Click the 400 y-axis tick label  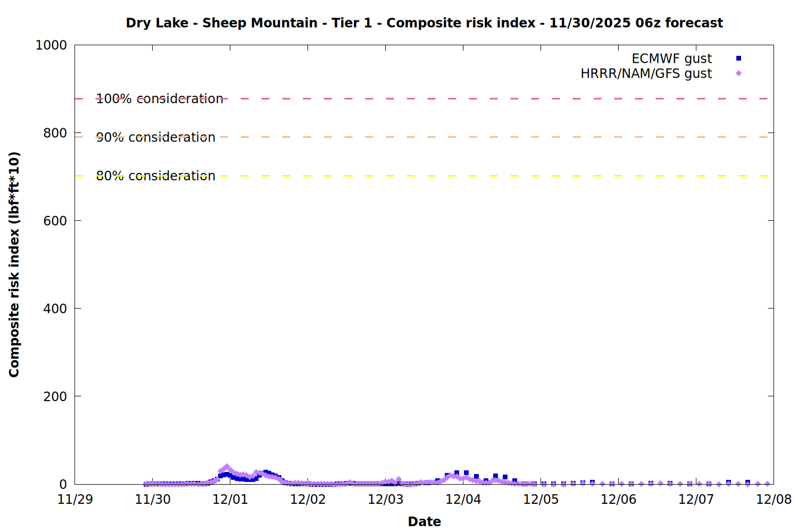click(55, 309)
